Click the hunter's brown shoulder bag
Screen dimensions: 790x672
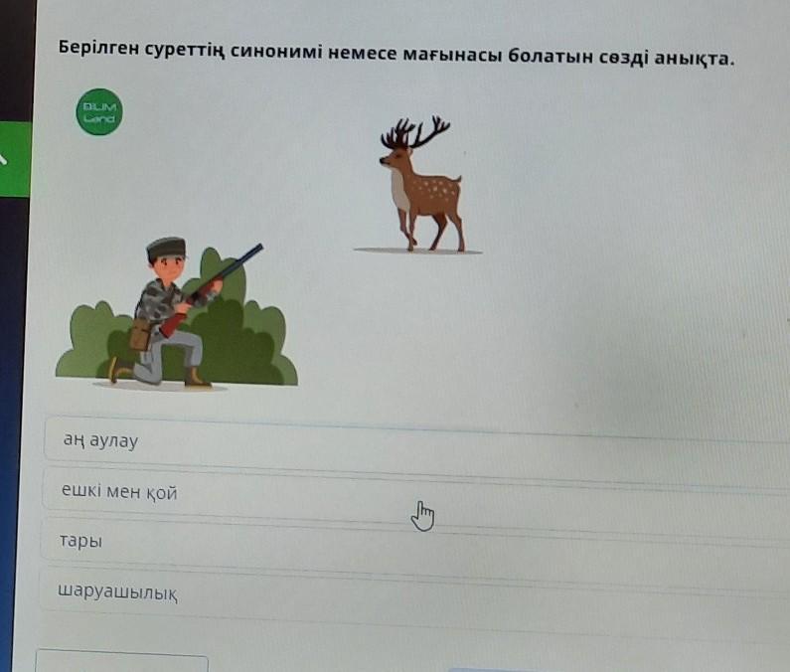click(140, 334)
